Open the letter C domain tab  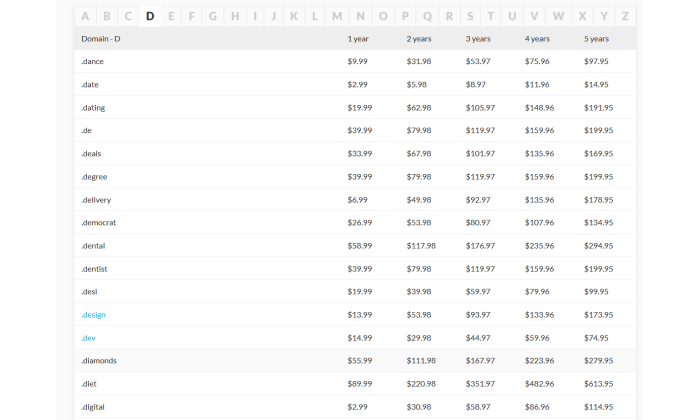click(x=128, y=17)
